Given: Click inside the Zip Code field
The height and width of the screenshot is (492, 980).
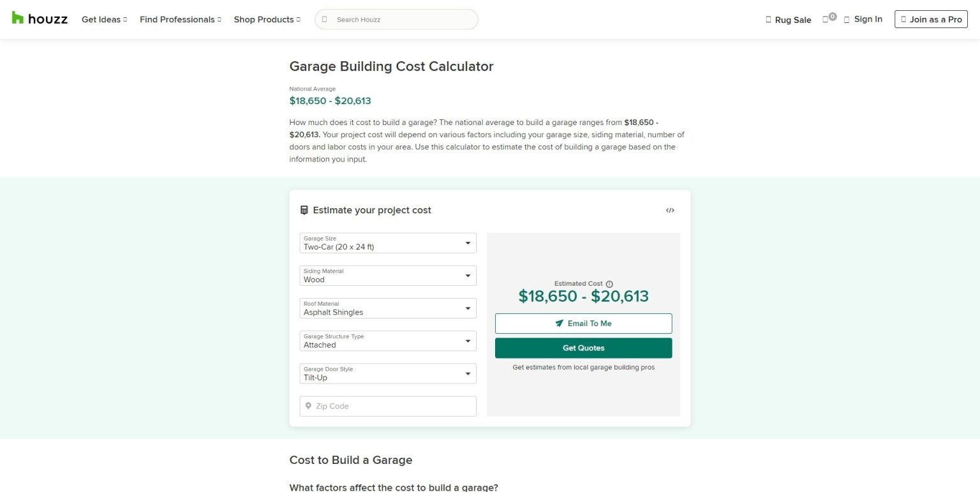Looking at the screenshot, I should (x=387, y=406).
